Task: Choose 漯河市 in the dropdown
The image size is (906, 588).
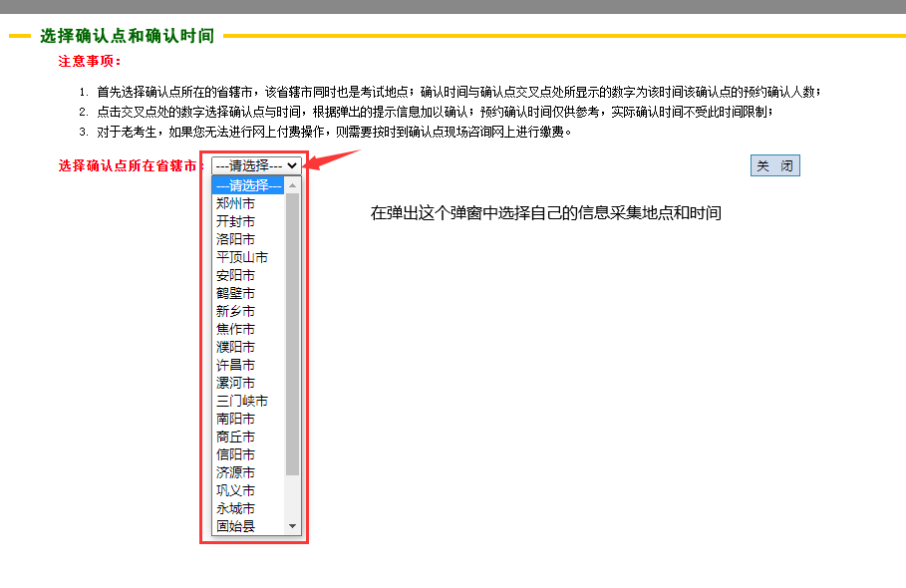Action: (x=236, y=383)
